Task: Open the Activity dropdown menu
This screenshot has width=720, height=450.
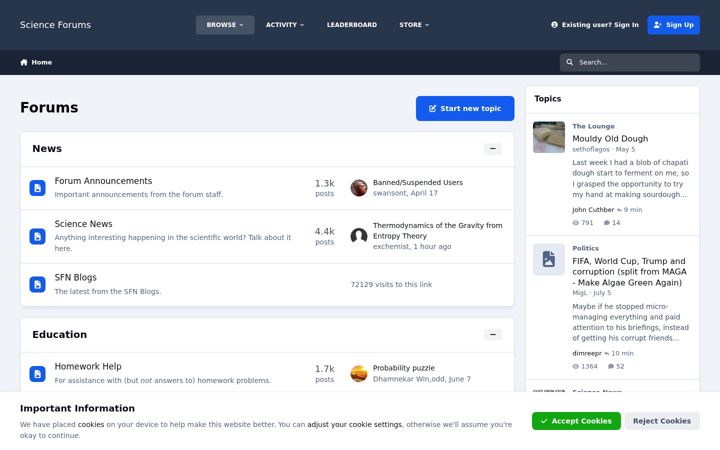Action: click(x=285, y=25)
